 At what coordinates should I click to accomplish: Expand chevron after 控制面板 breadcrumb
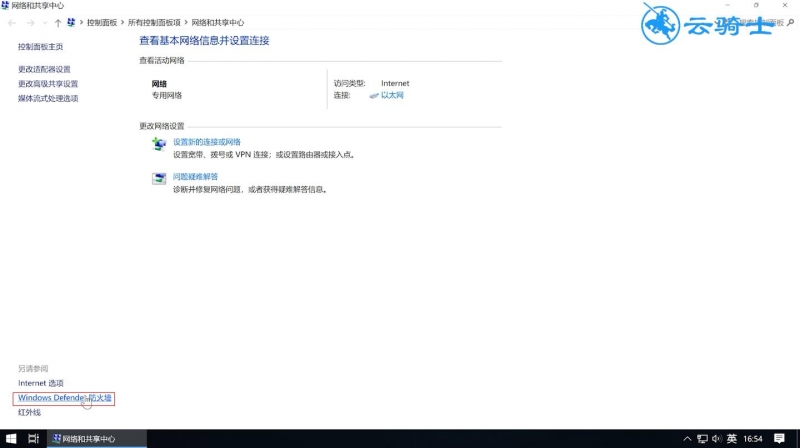(122, 22)
